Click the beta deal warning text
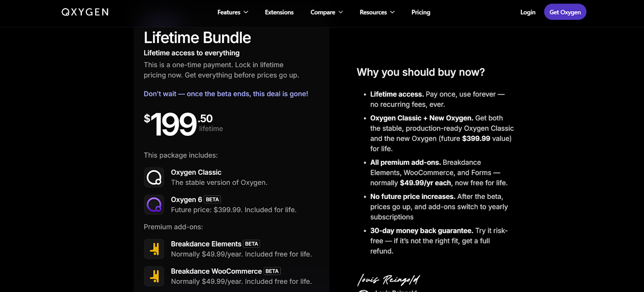This screenshot has width=644, height=292. [x=226, y=94]
